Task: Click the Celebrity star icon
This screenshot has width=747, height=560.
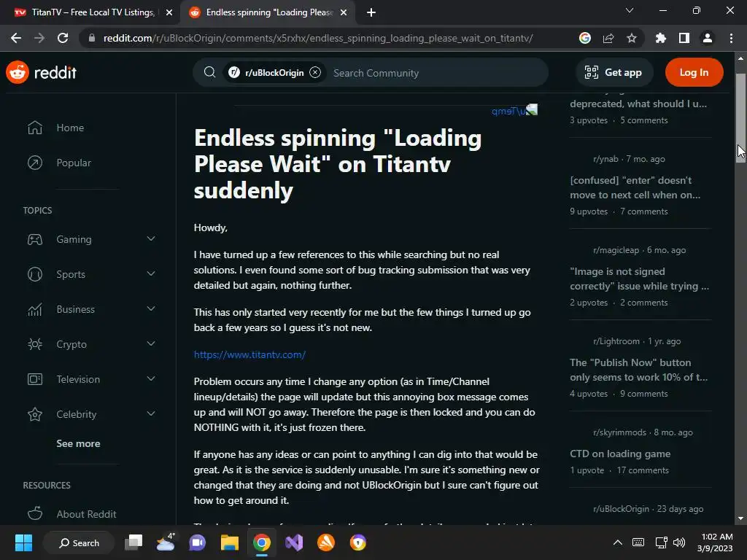Action: pos(35,414)
